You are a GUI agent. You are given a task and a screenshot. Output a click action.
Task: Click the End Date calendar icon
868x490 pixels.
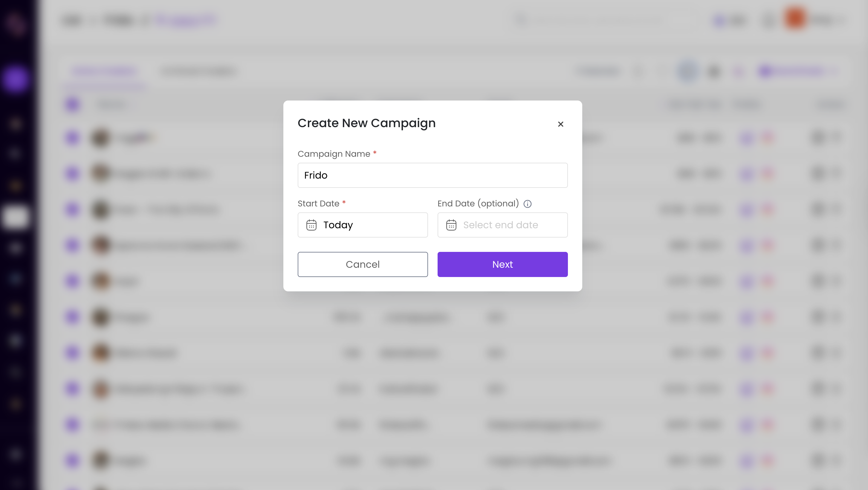coord(451,225)
